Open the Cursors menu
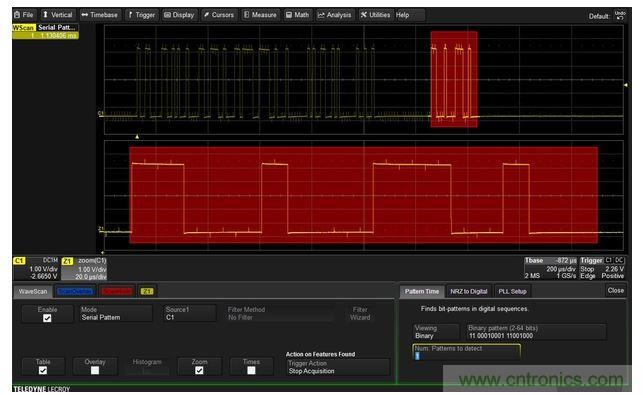Screen dimensions: 643x395 point(219,15)
